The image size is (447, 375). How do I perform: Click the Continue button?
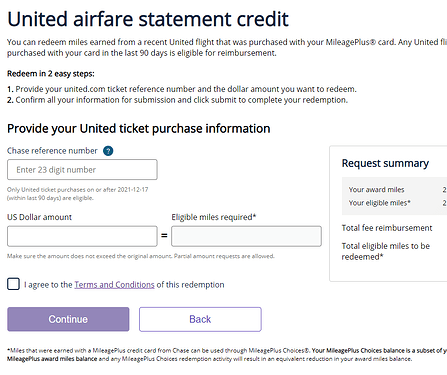pos(68,319)
